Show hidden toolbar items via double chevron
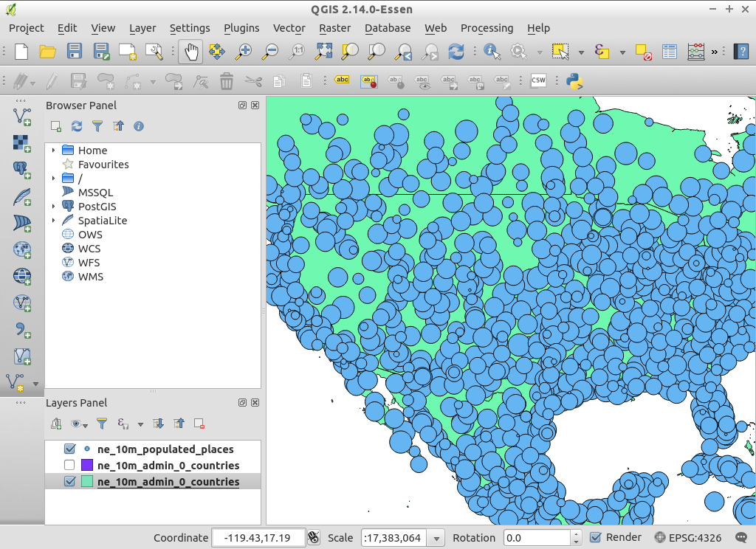 click(x=715, y=52)
